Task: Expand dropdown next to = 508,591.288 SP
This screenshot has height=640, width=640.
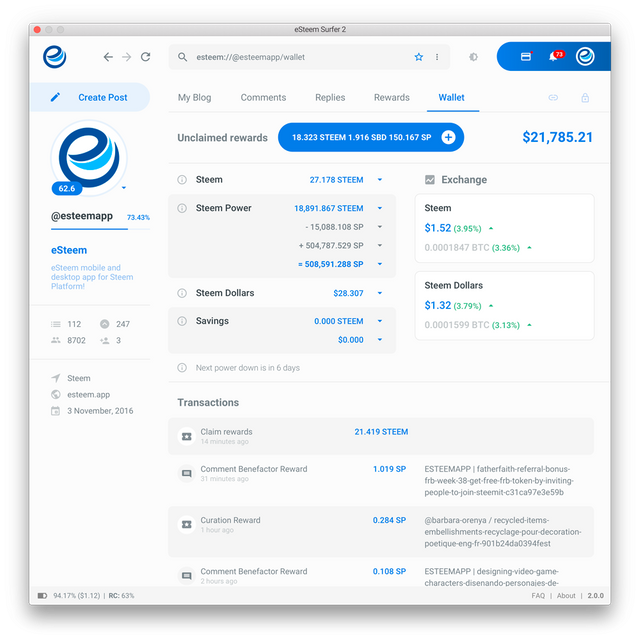Action: tap(380, 264)
